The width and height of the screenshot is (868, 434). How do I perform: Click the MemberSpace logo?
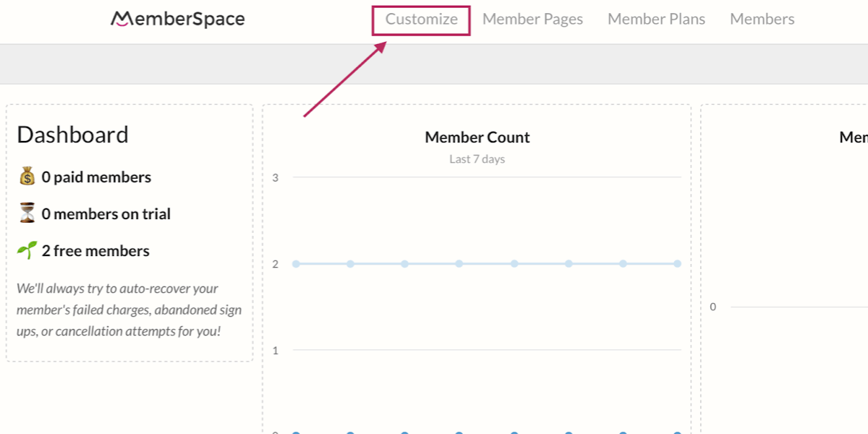177,19
